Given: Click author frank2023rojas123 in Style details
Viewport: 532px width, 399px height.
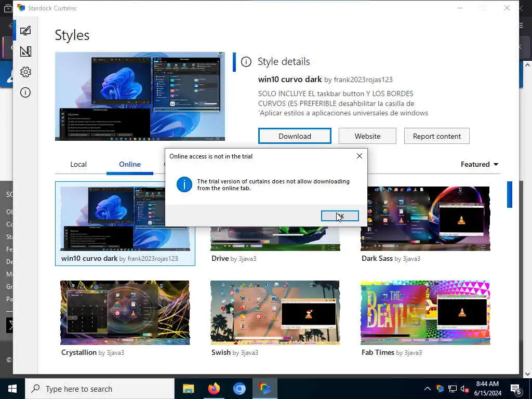Looking at the screenshot, I should click(363, 79).
